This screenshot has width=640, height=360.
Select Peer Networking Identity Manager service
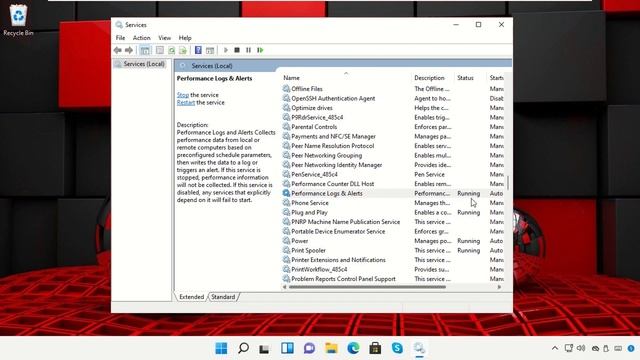[336, 165]
